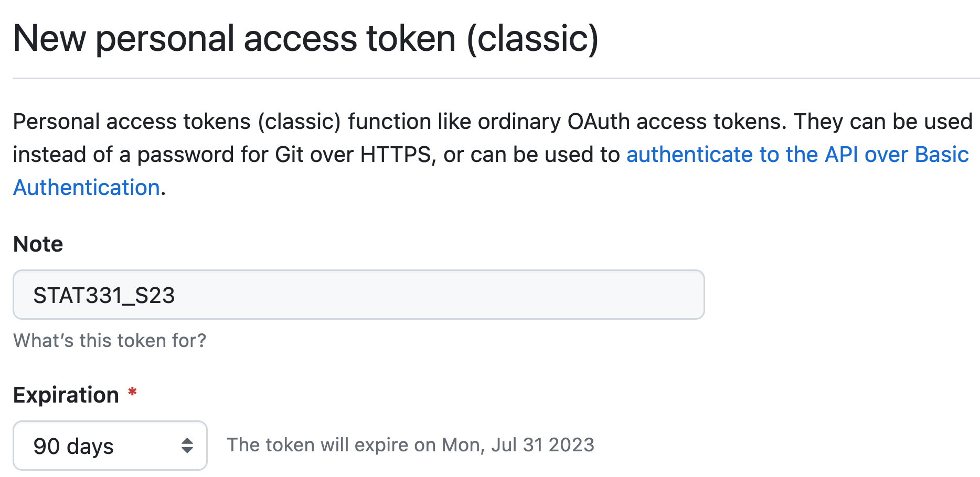Image resolution: width=980 pixels, height=477 pixels.
Task: Click the blue 'Authentication' link text
Action: [x=87, y=188]
